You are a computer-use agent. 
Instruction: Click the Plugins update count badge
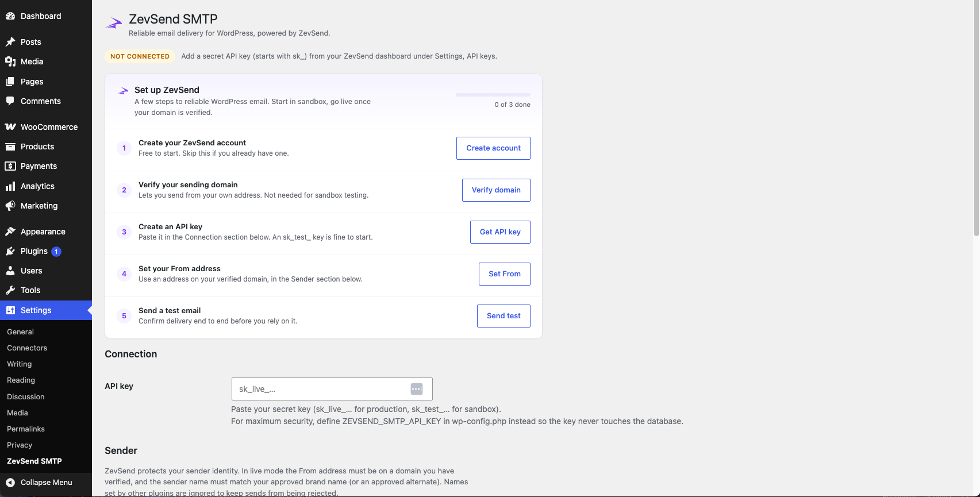56,252
